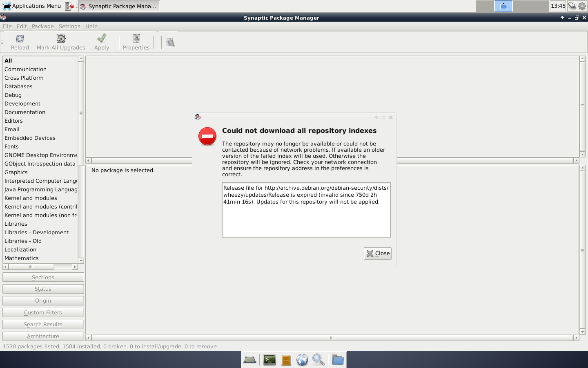Select the Development category
588x368 pixels.
pos(40,103)
